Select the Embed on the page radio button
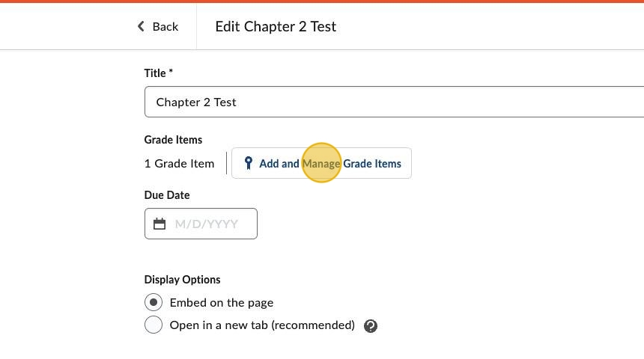Screen dimensions: 644x359 (153, 303)
